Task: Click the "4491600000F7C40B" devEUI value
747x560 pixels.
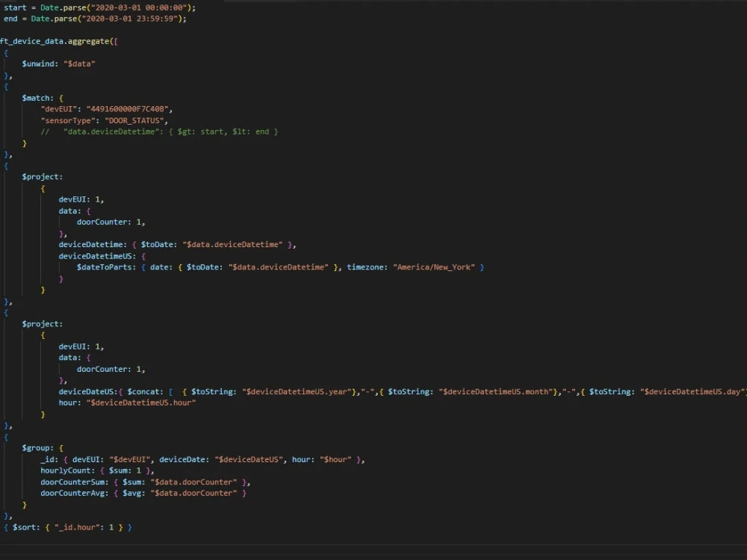Action: [x=127, y=109]
